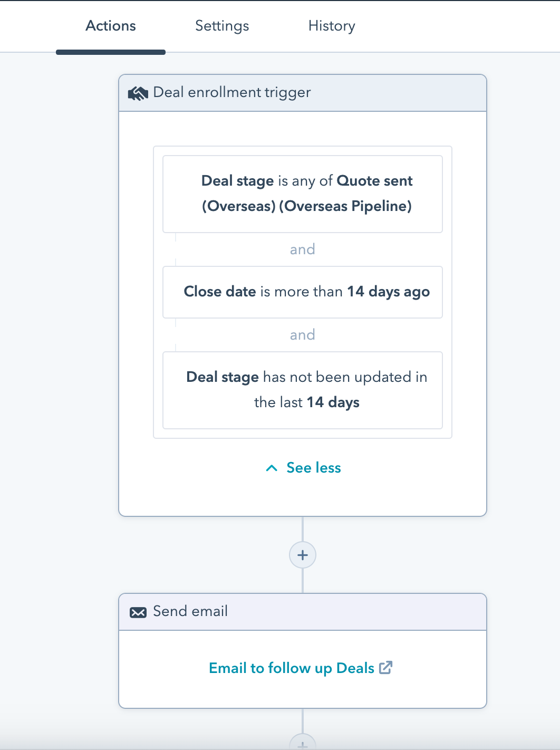Click plus button below Send email card
Viewport: 560px width, 750px height.
[x=303, y=742]
